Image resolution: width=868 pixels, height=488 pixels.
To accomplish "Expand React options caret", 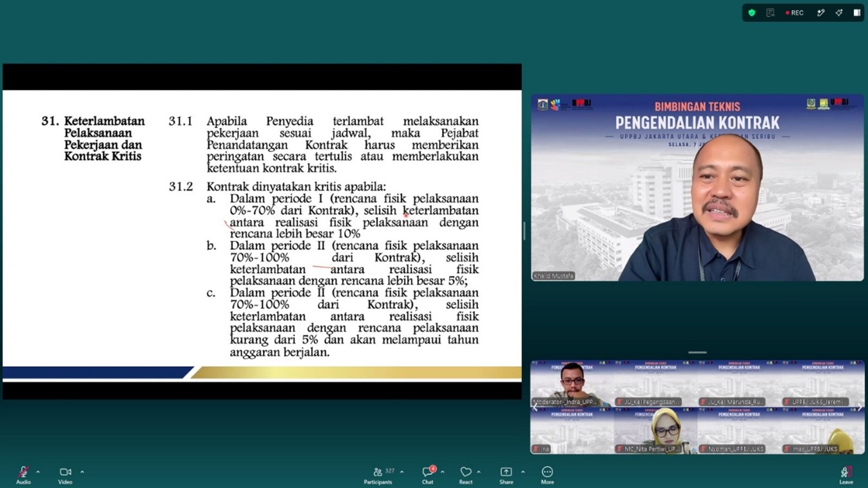I will point(479,472).
